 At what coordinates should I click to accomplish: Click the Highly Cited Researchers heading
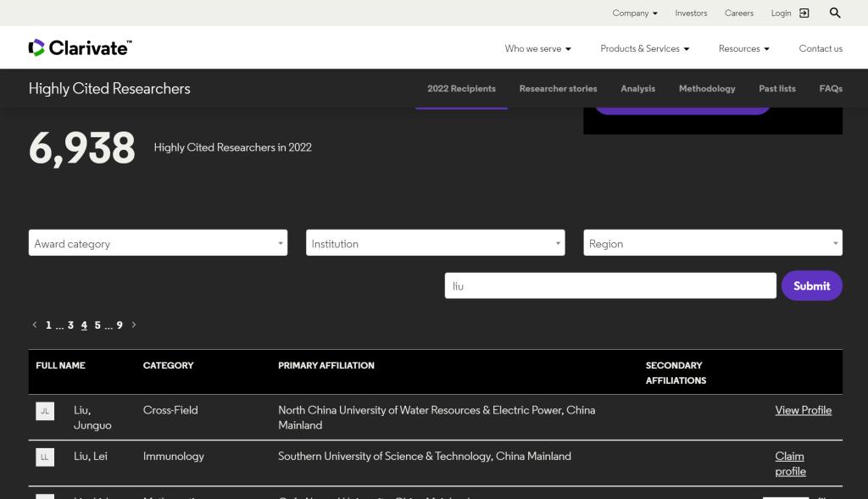point(109,88)
